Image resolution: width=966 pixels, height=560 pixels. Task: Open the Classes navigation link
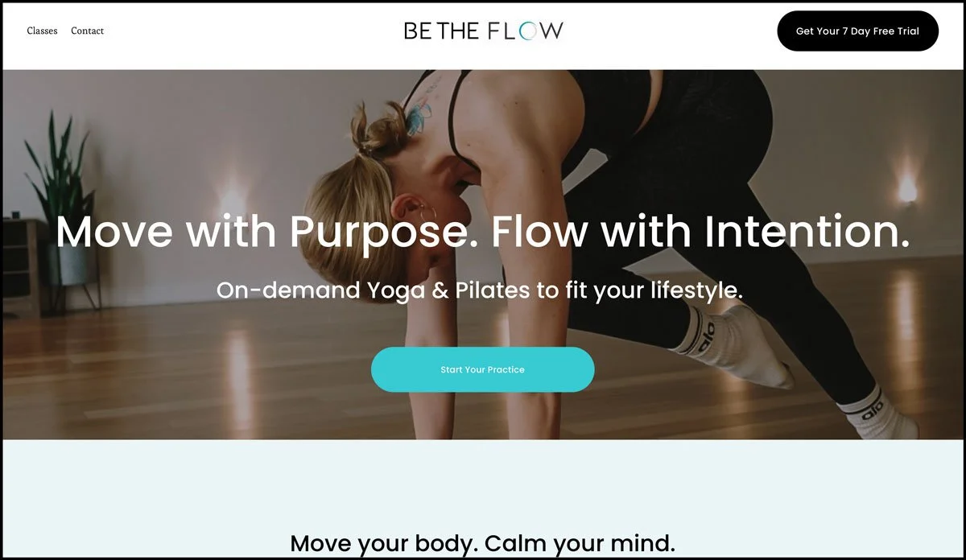coord(42,31)
